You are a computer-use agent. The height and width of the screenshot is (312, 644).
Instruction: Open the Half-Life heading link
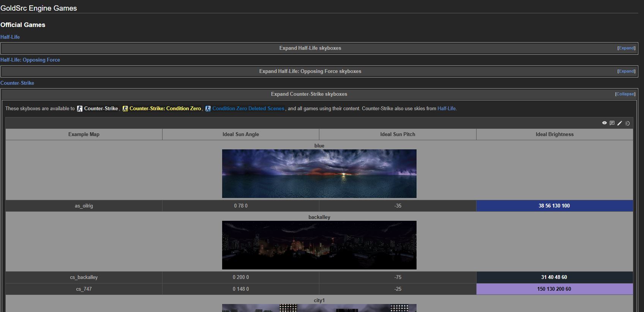[x=10, y=37]
